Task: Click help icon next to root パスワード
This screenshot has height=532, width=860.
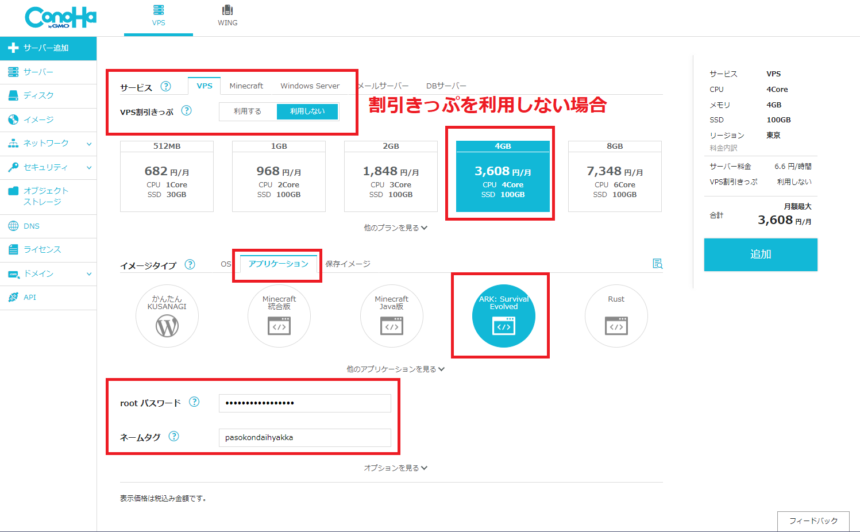Action: [194, 402]
